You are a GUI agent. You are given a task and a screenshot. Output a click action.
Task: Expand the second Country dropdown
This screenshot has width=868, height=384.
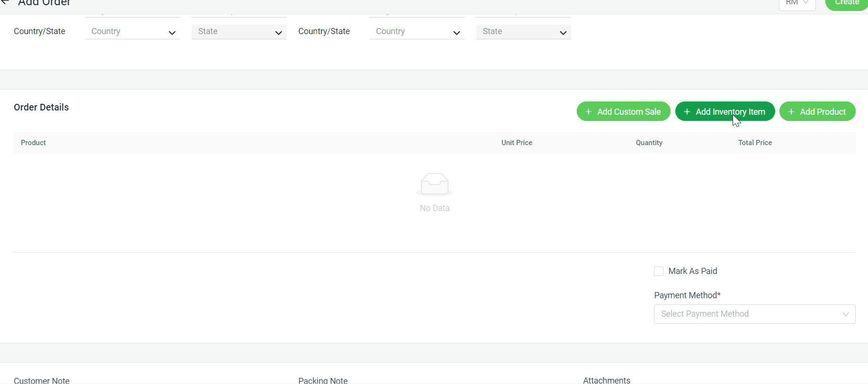(x=417, y=32)
